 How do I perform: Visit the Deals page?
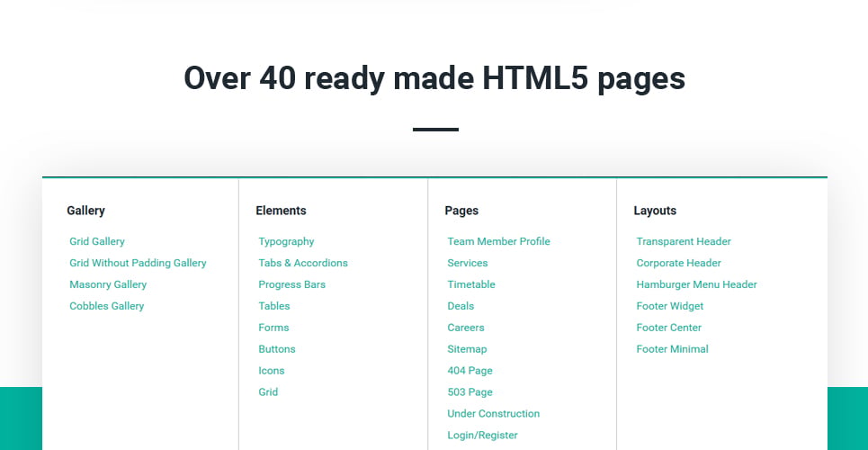click(461, 307)
